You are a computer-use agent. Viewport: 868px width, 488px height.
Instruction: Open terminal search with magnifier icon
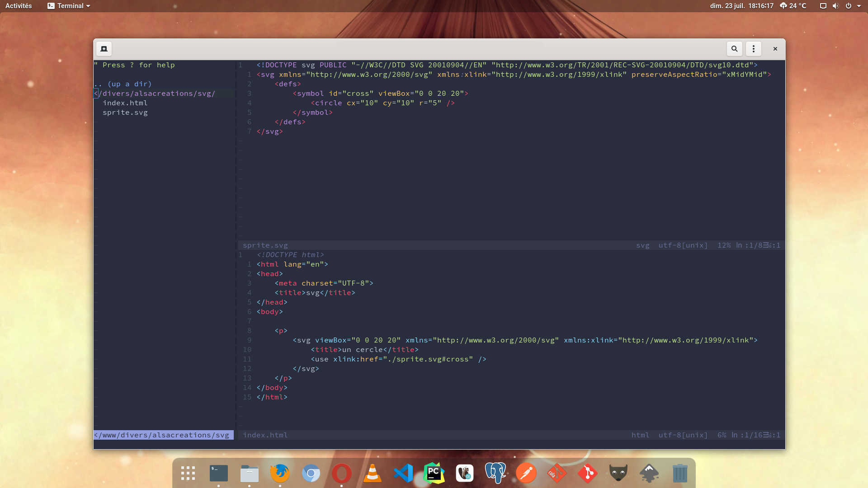pyautogui.click(x=734, y=49)
